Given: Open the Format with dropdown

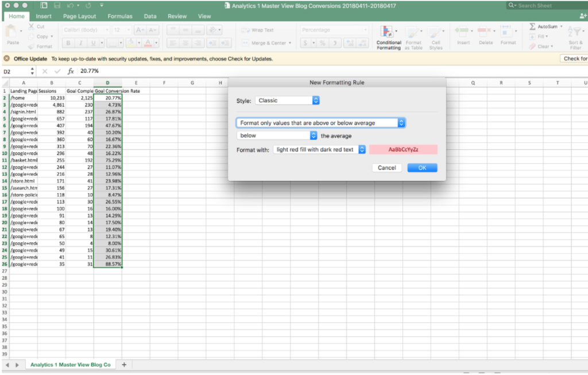Looking at the screenshot, I should coord(320,149).
